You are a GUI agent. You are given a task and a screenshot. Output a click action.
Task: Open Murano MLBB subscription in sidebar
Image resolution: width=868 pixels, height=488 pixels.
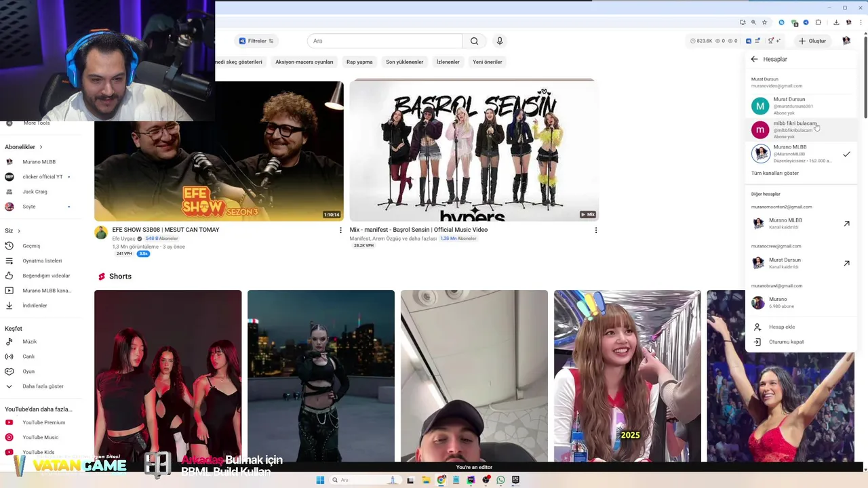click(x=39, y=162)
